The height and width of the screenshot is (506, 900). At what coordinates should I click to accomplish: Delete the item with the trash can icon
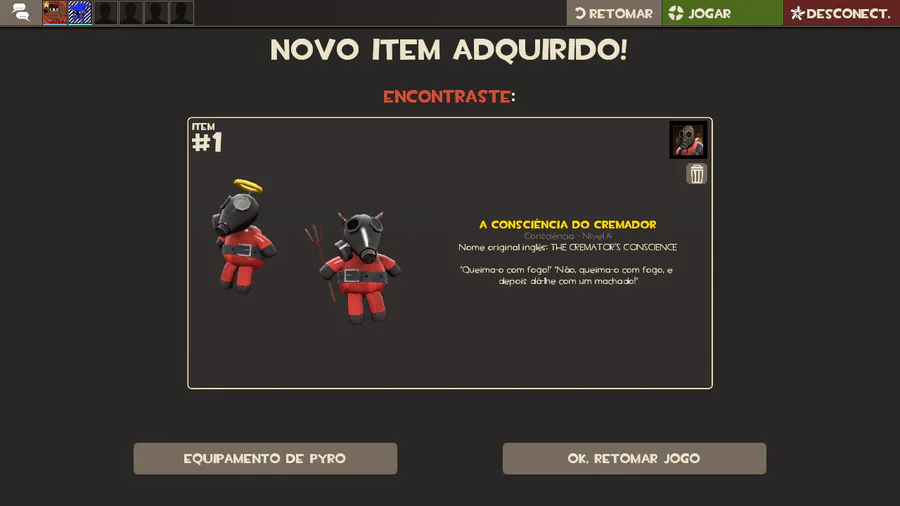pos(696,174)
